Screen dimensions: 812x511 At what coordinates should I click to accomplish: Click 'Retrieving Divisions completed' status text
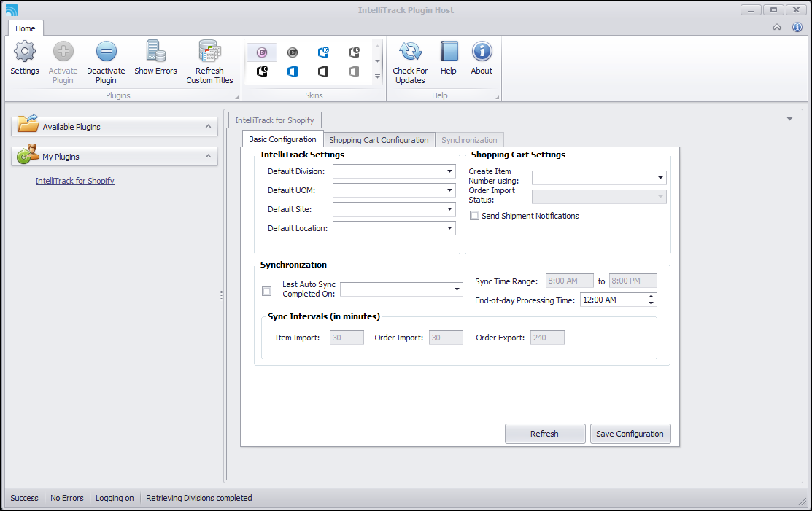[x=199, y=498]
